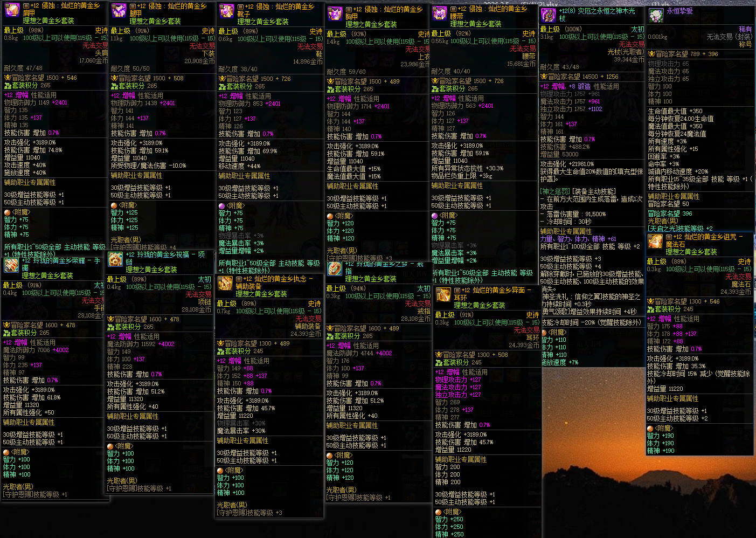Click the enchant orb in the magic stone panel
The width and height of the screenshot is (756, 538).
point(650,429)
